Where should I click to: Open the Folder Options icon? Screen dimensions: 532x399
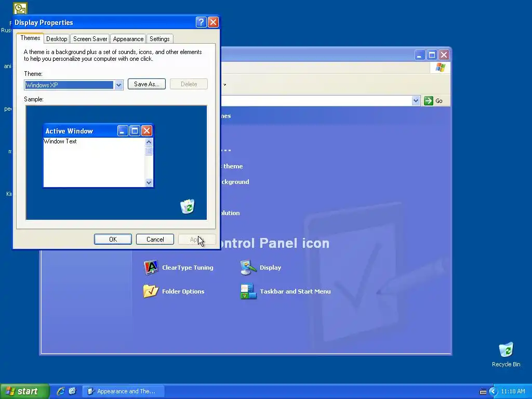pyautogui.click(x=151, y=291)
